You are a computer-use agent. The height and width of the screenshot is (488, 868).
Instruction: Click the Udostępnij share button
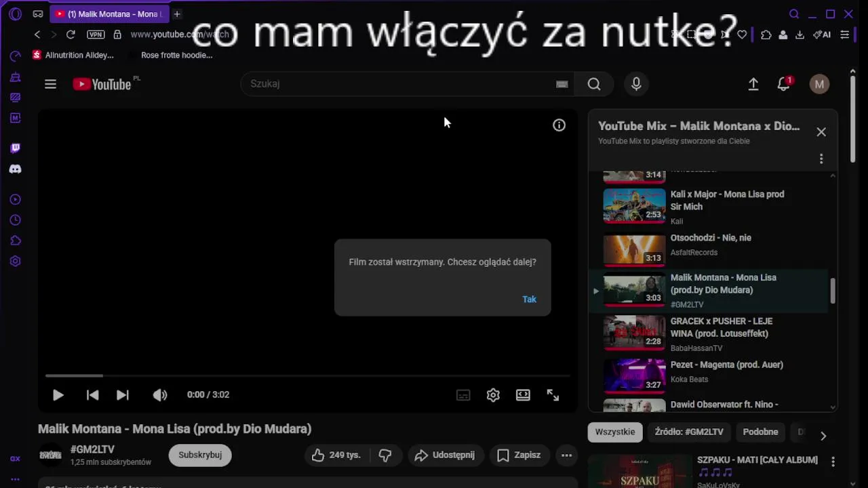point(446,455)
